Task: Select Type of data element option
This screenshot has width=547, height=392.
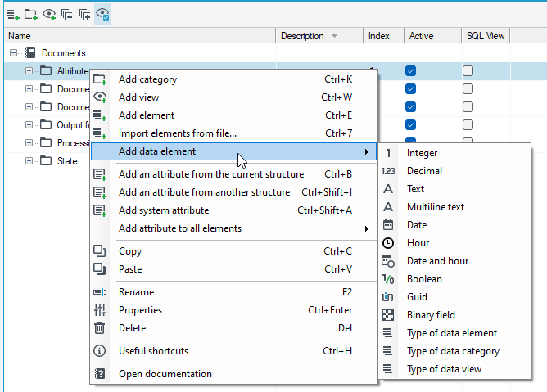Action: pyautogui.click(x=454, y=333)
